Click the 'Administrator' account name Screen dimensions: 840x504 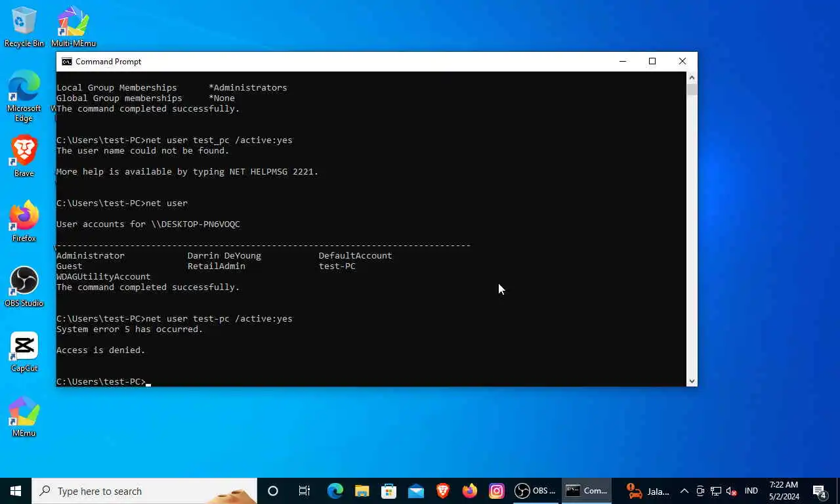coord(90,255)
